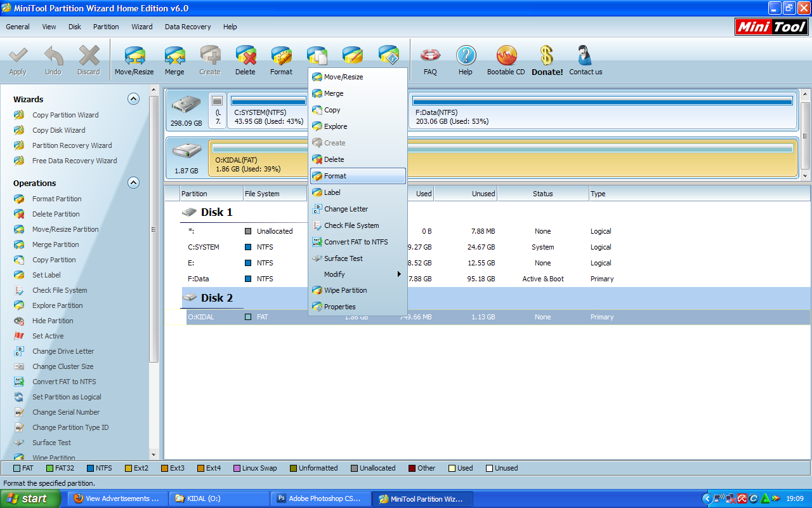The height and width of the screenshot is (508, 812).
Task: Click the Partition column header
Action: tap(211, 194)
